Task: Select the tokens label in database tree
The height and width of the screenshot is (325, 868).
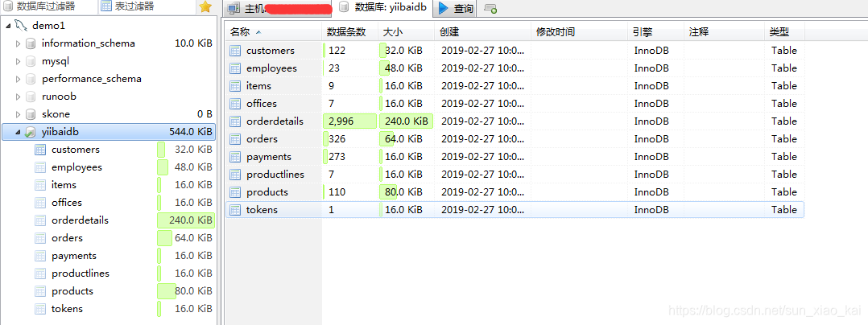Action: 68,308
